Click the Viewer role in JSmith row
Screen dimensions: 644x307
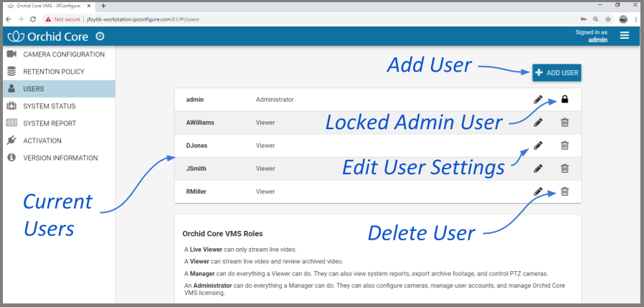[x=265, y=169]
